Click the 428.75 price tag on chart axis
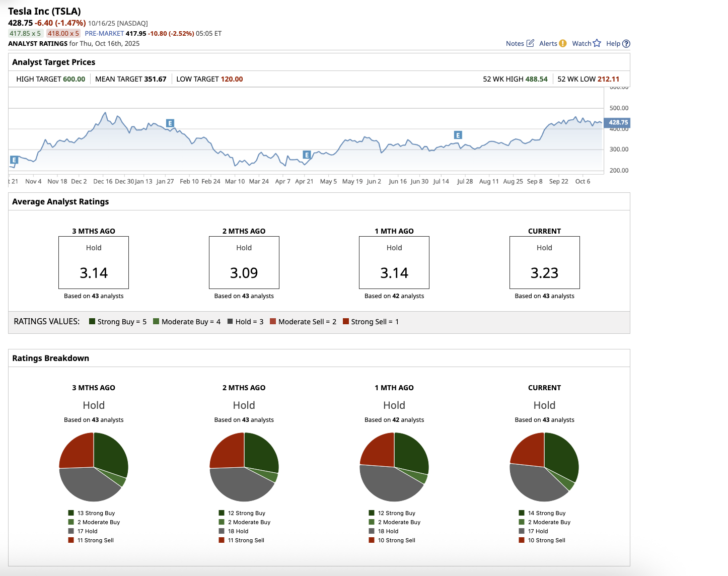 coord(618,122)
